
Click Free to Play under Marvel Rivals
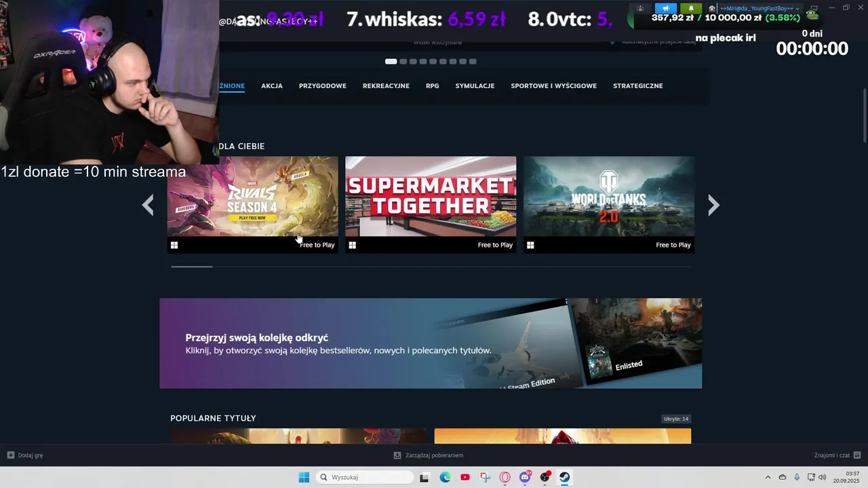(317, 245)
